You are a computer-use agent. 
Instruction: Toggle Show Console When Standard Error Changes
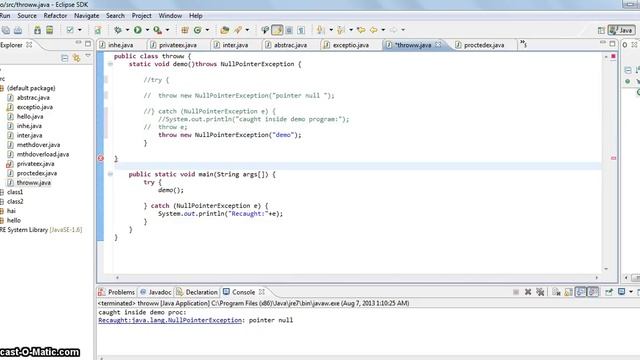[593, 292]
